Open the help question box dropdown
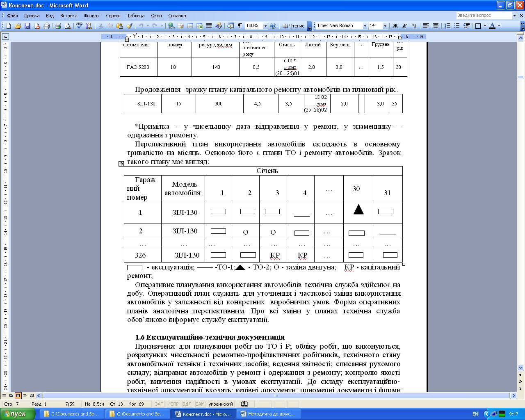Viewport: 525px width, 420px height. [514, 16]
